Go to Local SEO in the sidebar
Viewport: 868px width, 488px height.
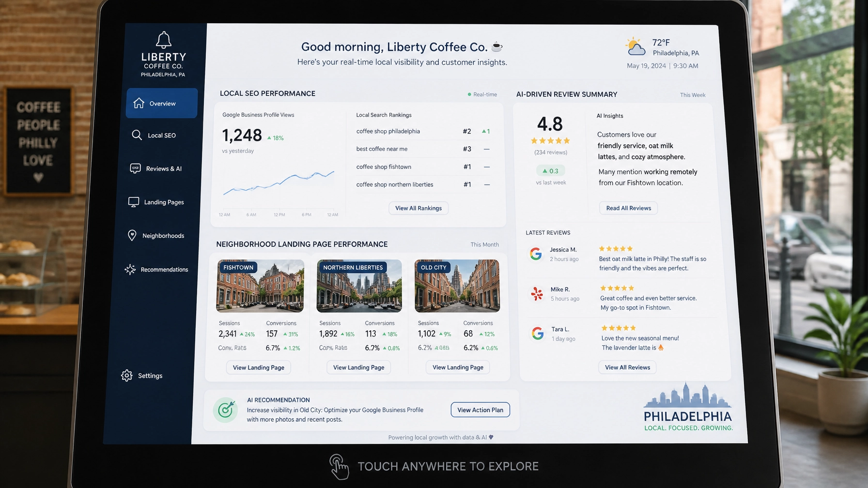point(154,135)
